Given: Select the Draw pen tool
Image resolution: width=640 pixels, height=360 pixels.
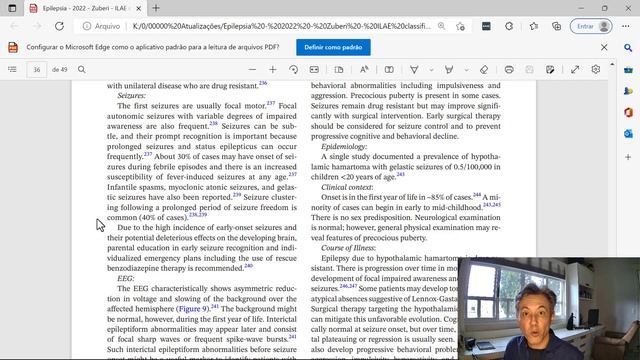Looking at the screenshot, I should tap(414, 70).
